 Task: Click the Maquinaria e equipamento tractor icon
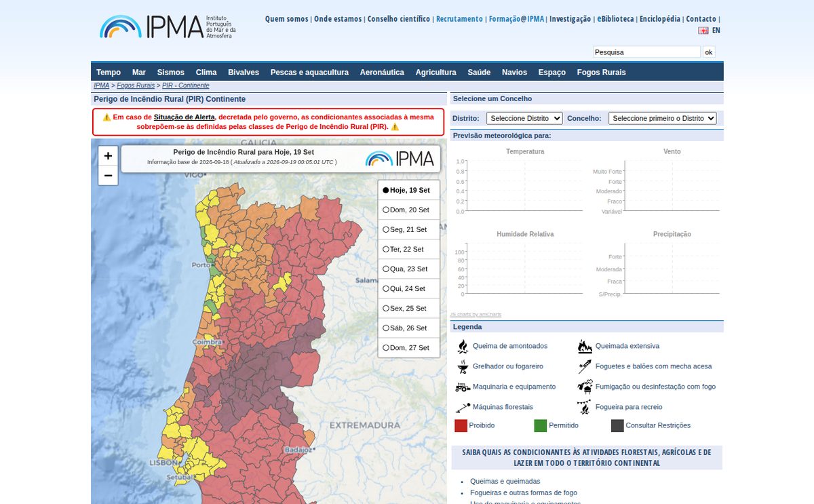tap(463, 387)
